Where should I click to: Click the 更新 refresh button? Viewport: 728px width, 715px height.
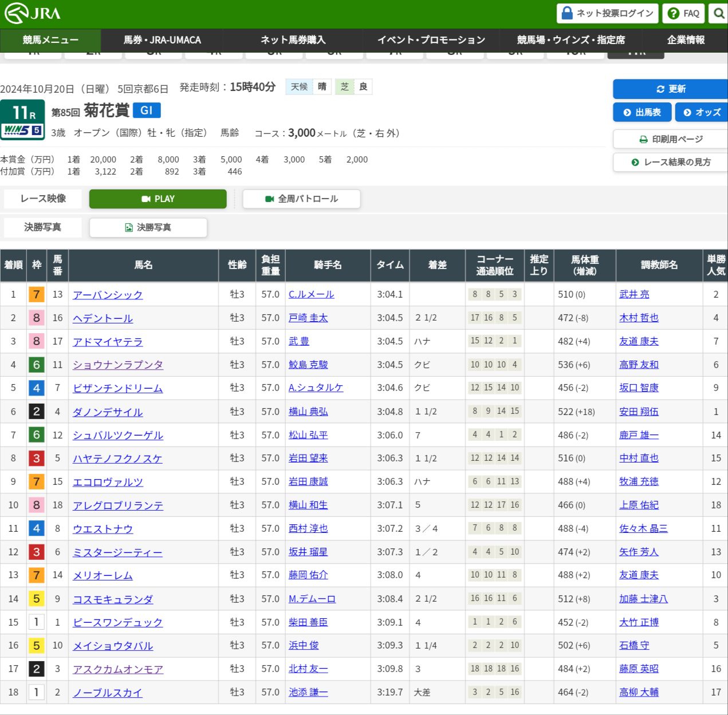(x=670, y=89)
